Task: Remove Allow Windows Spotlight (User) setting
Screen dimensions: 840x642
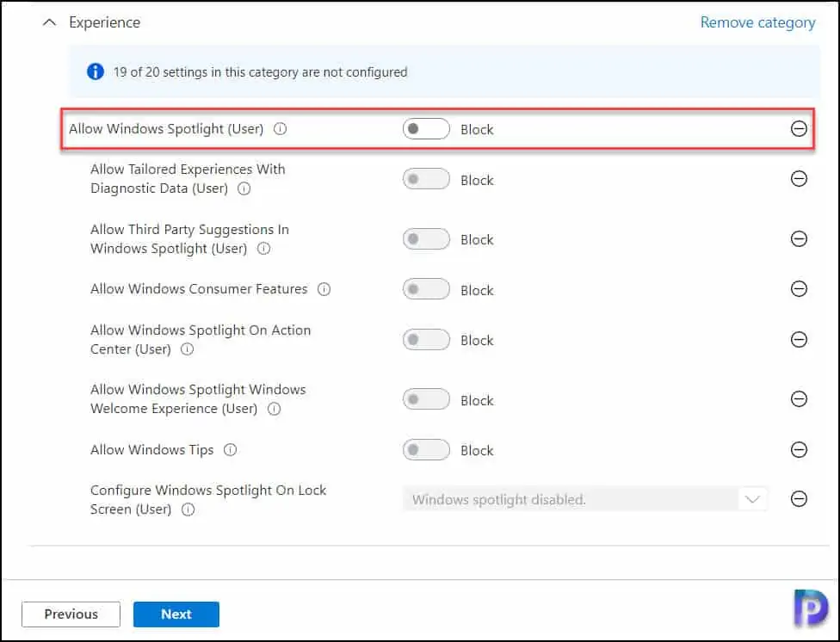Action: pyautogui.click(x=799, y=128)
